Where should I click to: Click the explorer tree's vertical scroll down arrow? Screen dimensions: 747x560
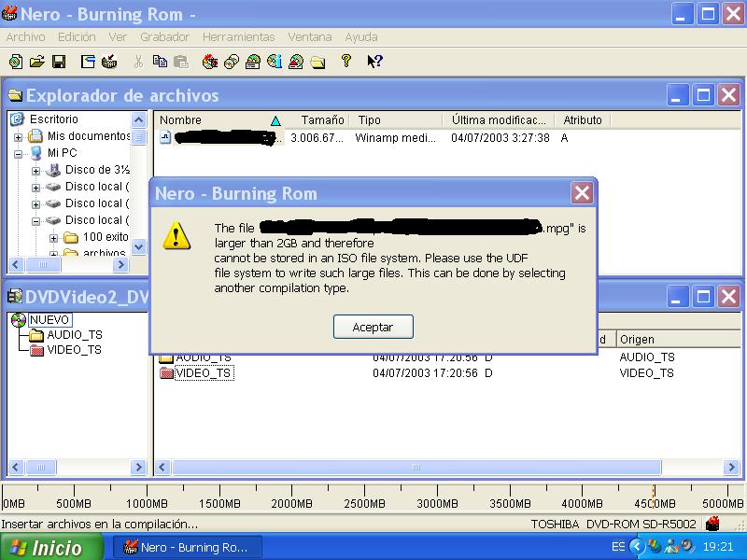(x=138, y=247)
